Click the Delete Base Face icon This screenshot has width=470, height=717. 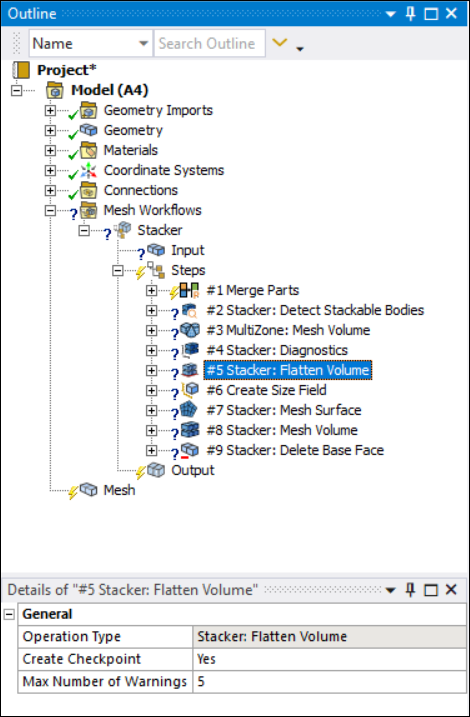(190, 450)
